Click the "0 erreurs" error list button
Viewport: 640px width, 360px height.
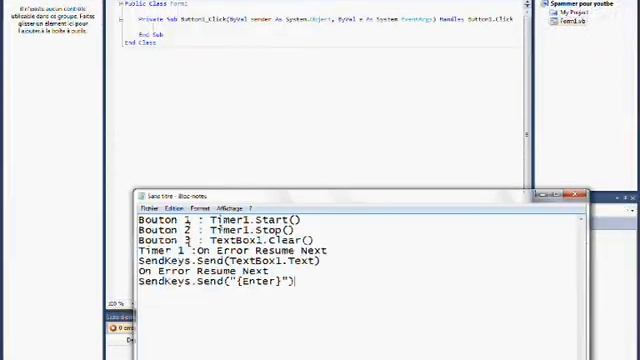tap(121, 328)
